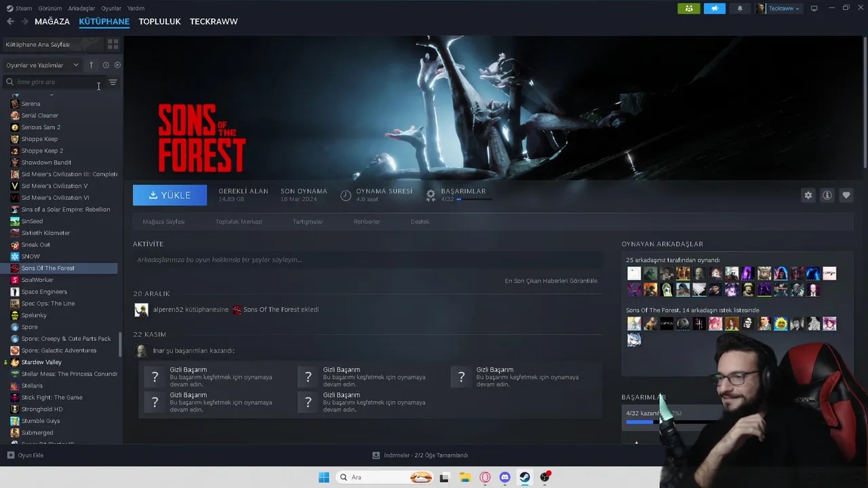
Task: Open the Görünüm menu
Action: pos(50,8)
